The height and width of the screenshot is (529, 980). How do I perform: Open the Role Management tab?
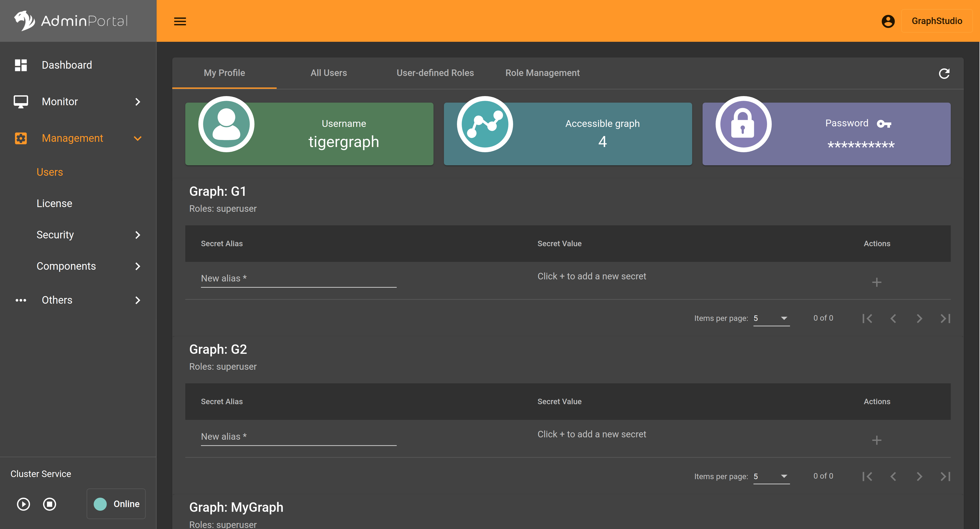coord(542,73)
